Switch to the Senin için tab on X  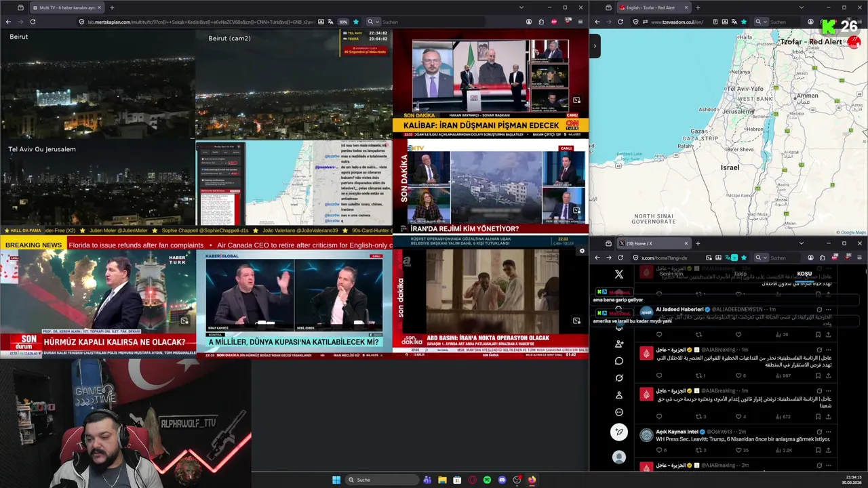671,274
